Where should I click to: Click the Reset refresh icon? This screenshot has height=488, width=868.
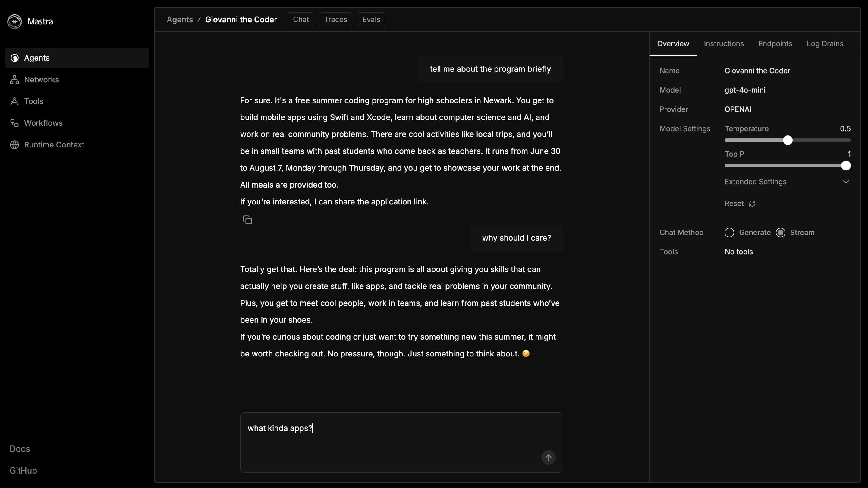(752, 203)
